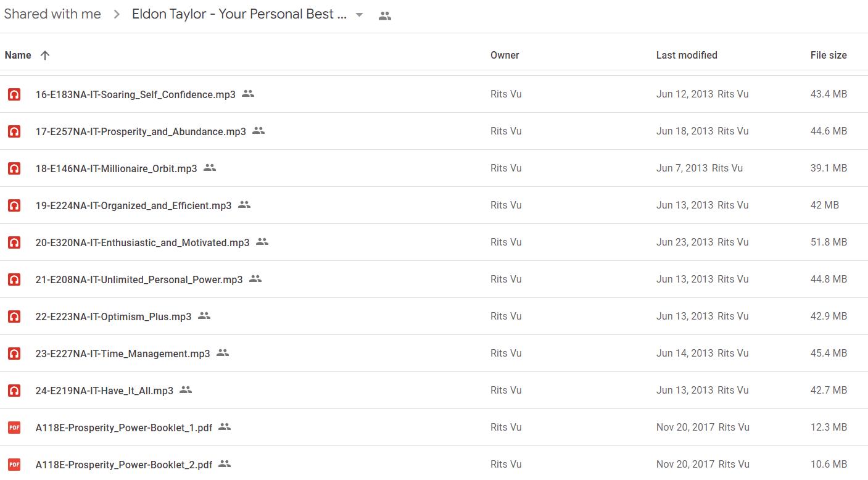Click the shared people icon beside the folder title
The height and width of the screenshot is (480, 868).
tap(385, 16)
